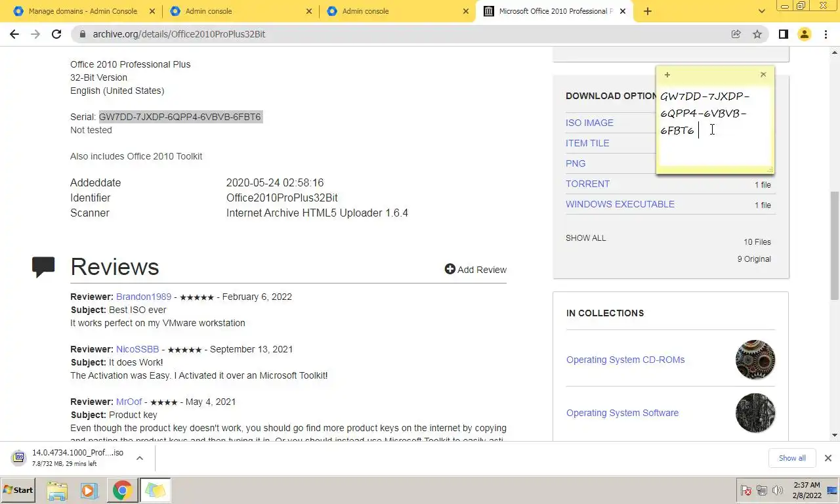This screenshot has height=504, width=840.
Task: Open Operating System Software collection link
Action: coord(622,413)
